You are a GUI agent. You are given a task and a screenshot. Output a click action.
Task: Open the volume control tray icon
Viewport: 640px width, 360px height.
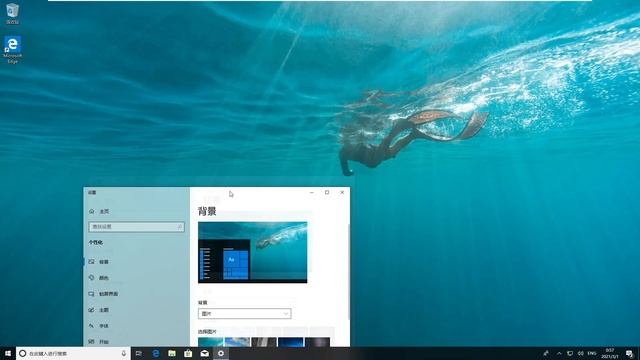(581, 353)
